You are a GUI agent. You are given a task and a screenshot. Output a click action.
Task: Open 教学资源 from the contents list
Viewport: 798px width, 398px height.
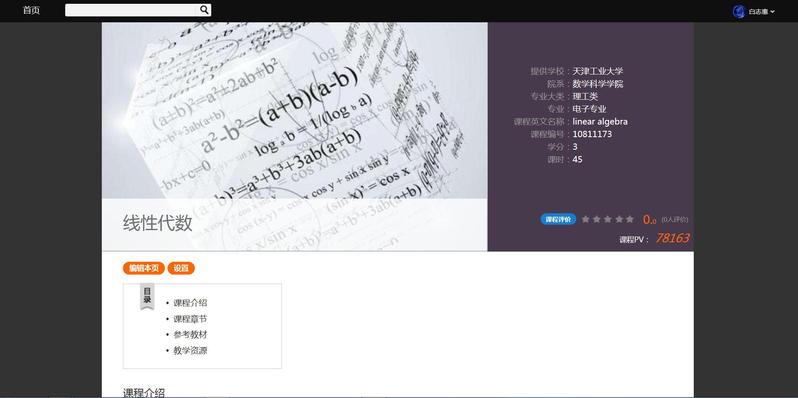point(190,351)
